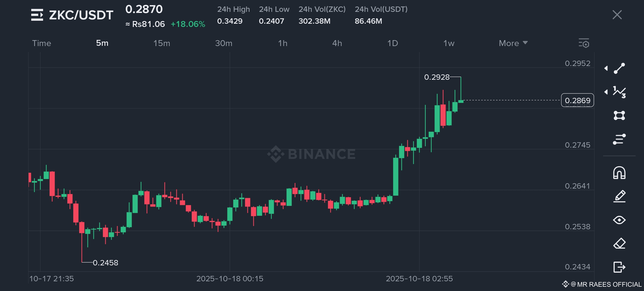The width and height of the screenshot is (644, 291).
Task: Open the trading pair list menu icon
Action: 37,15
